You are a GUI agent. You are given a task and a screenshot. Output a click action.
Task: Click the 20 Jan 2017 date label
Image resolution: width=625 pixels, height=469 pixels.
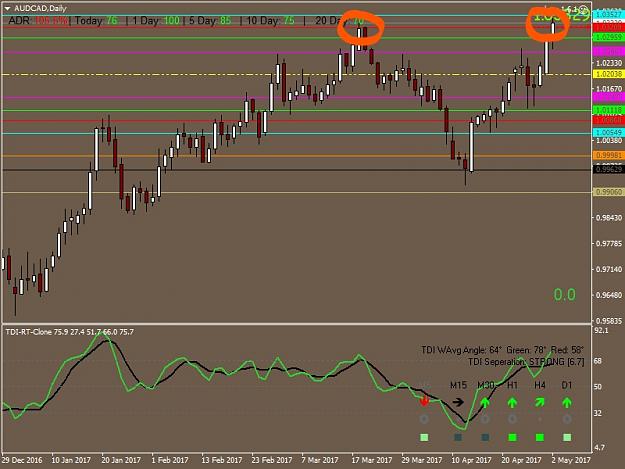point(121,460)
